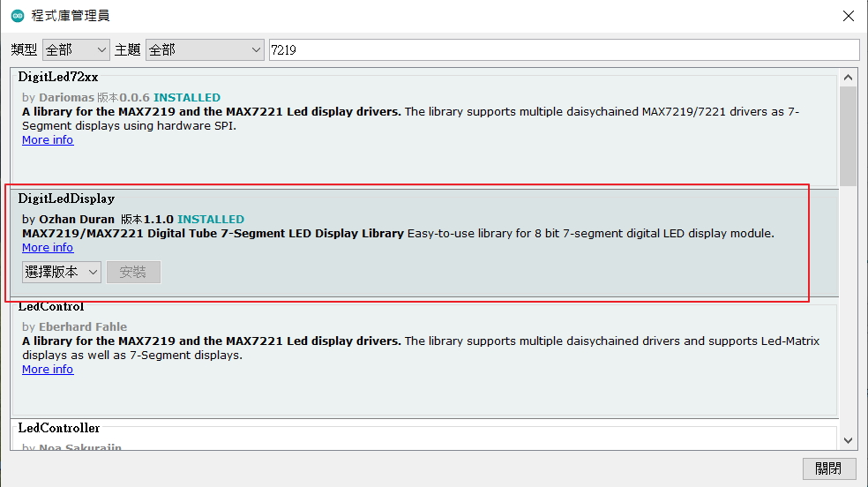Select the DigitLed72xx library entry title

[x=58, y=78]
